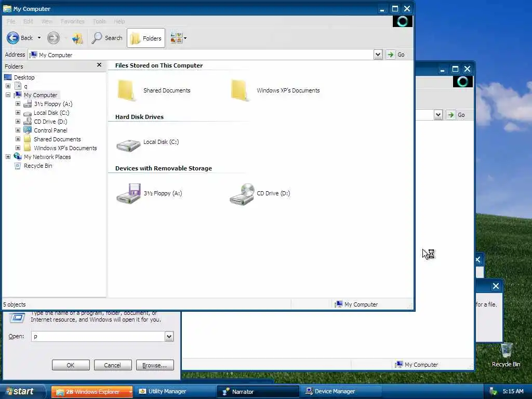Open the Help menu
Image resolution: width=532 pixels, height=399 pixels.
(x=119, y=21)
